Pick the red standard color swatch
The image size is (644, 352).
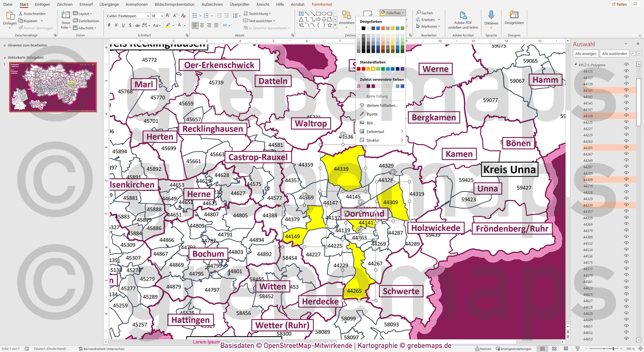point(364,69)
